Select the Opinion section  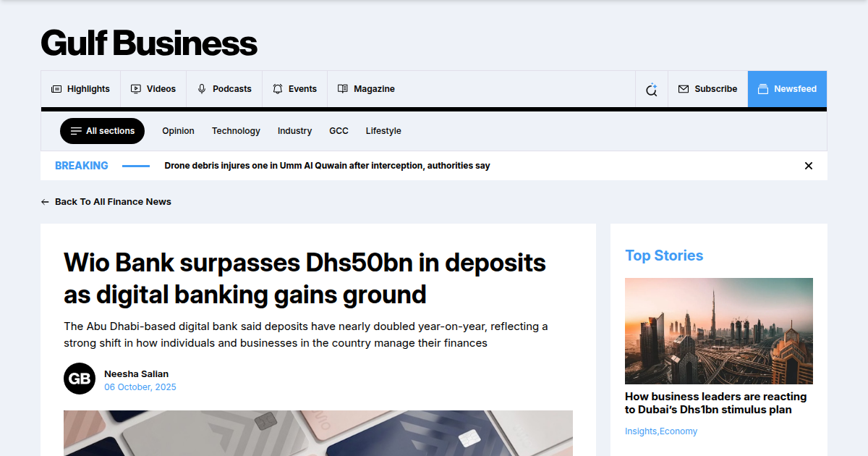(x=178, y=131)
